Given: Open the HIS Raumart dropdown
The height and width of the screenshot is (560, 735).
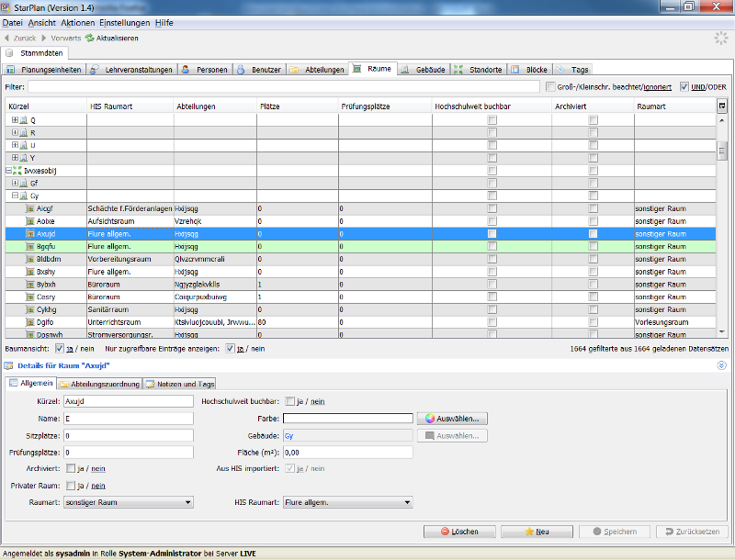Looking at the screenshot, I should (x=348, y=502).
